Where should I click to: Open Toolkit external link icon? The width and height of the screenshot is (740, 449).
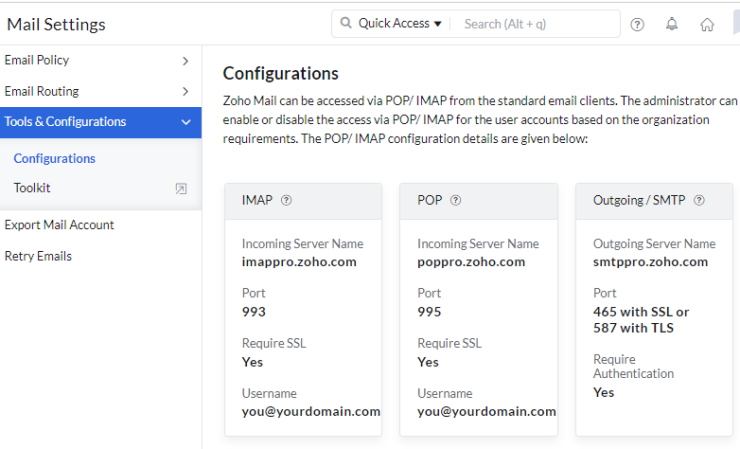[x=181, y=188]
